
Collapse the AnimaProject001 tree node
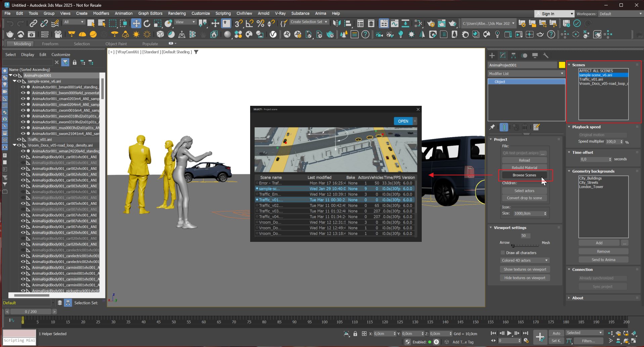pos(11,76)
